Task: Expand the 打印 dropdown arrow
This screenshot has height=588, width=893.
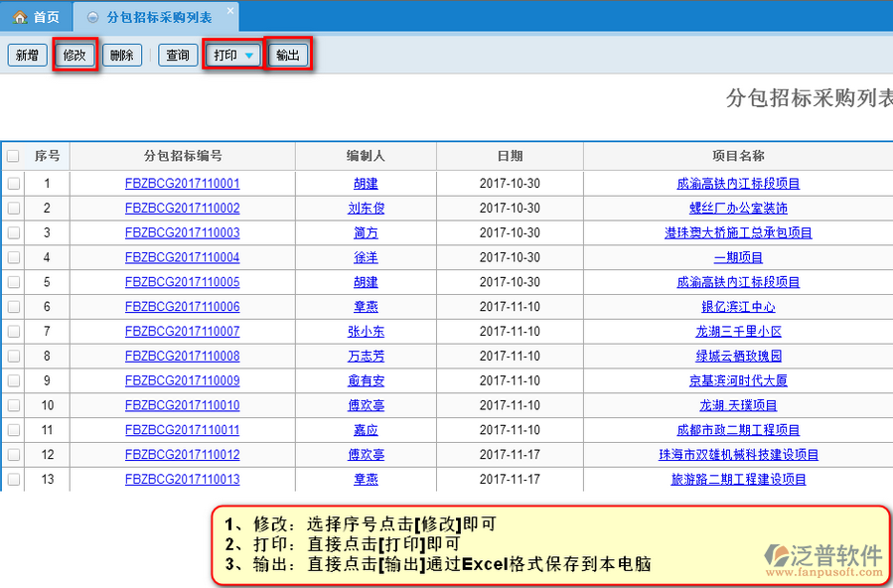Action: tap(249, 56)
